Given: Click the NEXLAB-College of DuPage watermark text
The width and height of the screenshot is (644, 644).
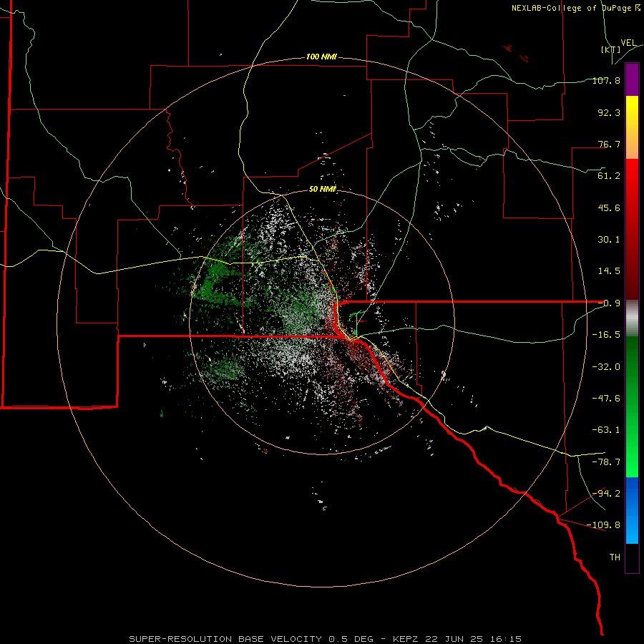Looking at the screenshot, I should point(576,8).
